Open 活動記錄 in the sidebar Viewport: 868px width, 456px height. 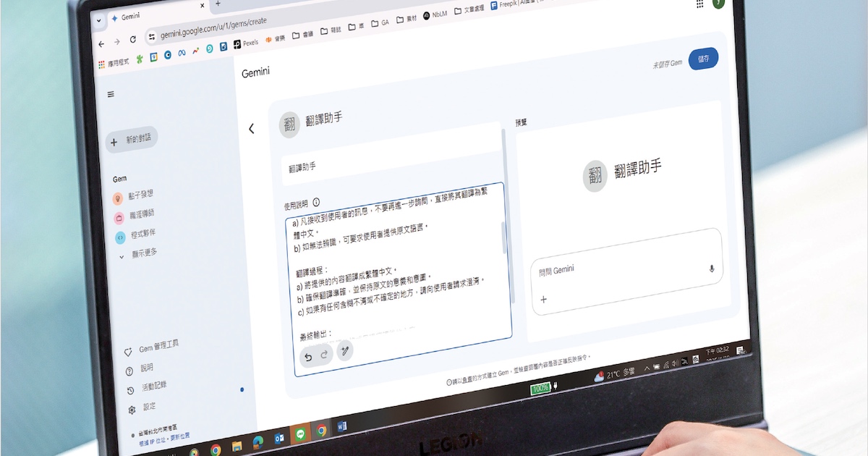(x=147, y=387)
